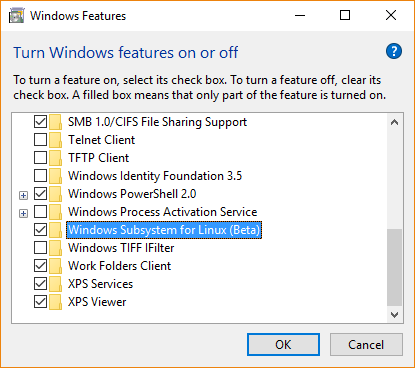Click the blue help question mark icon
415x368 pixels.
pyautogui.click(x=394, y=51)
